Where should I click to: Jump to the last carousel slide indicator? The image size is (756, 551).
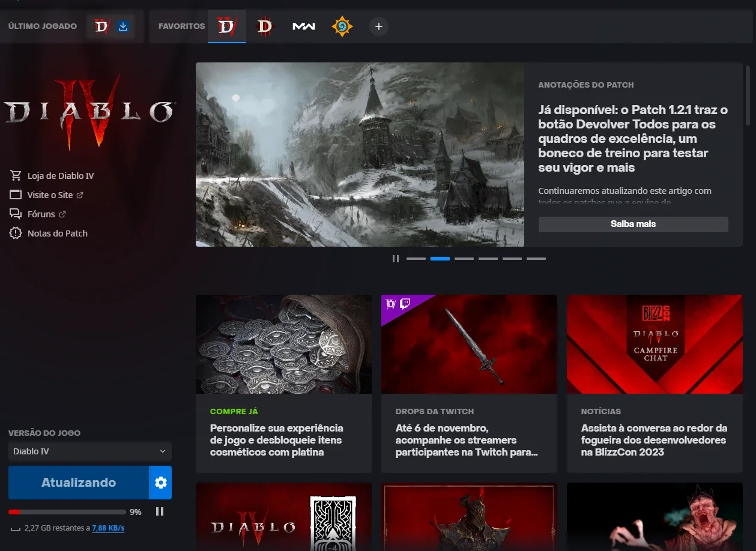coord(536,259)
